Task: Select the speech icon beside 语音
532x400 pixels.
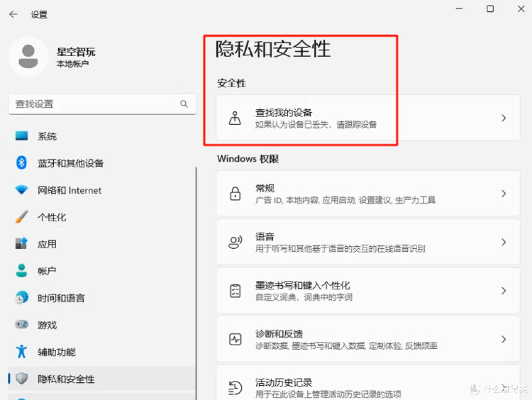Action: click(235, 242)
